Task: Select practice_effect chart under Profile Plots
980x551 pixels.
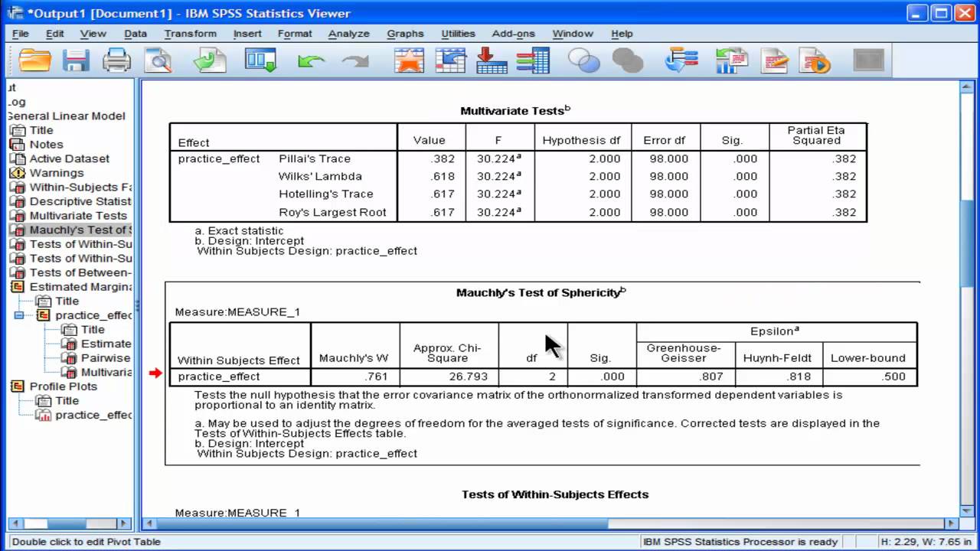Action: coord(93,415)
